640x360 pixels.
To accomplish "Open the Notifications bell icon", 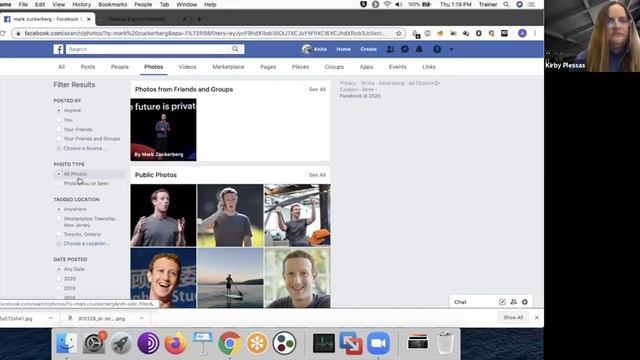I will (x=419, y=49).
